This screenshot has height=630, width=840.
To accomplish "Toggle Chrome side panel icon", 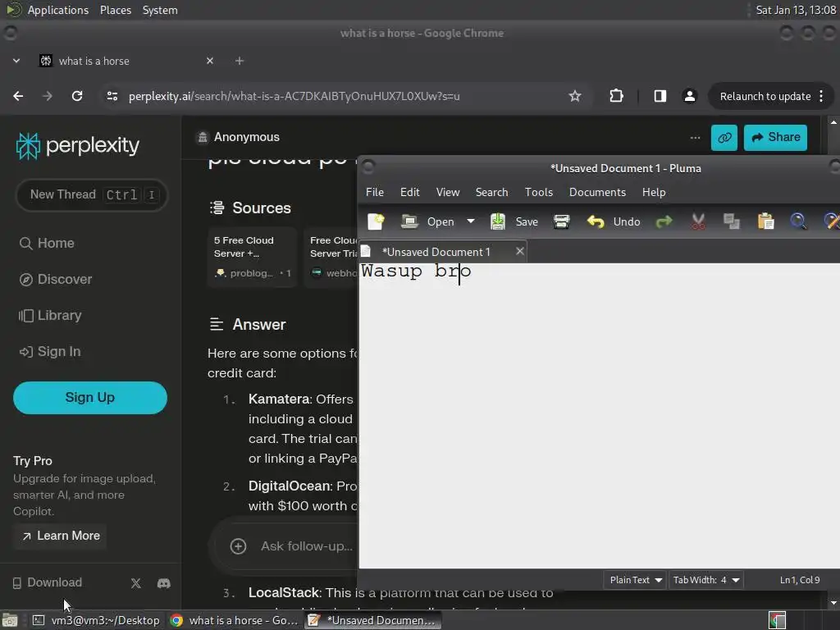I will pyautogui.click(x=660, y=96).
